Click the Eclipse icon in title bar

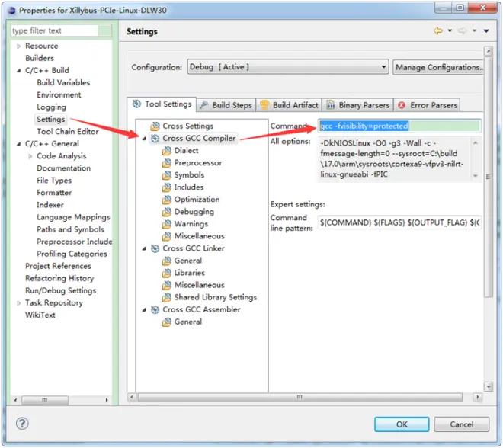click(x=12, y=11)
